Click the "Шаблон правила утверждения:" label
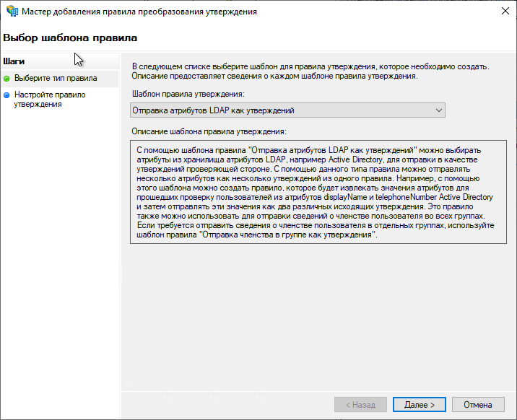The image size is (517, 420). pyautogui.click(x=188, y=94)
